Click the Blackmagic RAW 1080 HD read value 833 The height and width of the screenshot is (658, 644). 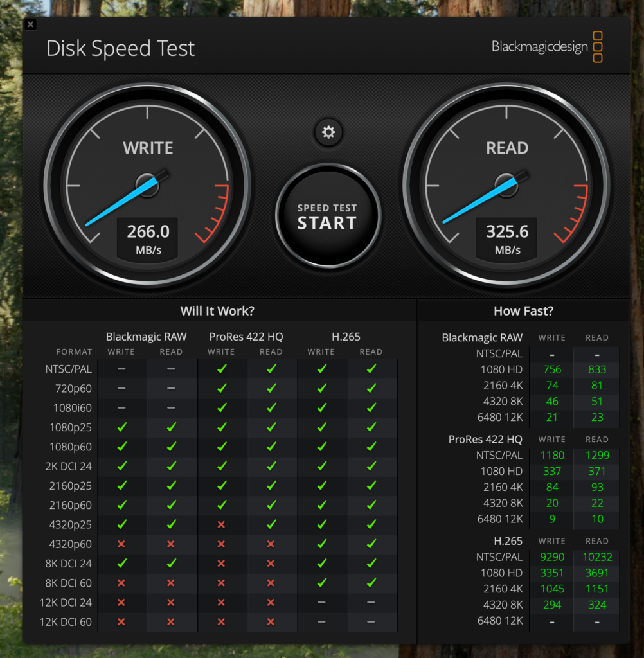597,369
